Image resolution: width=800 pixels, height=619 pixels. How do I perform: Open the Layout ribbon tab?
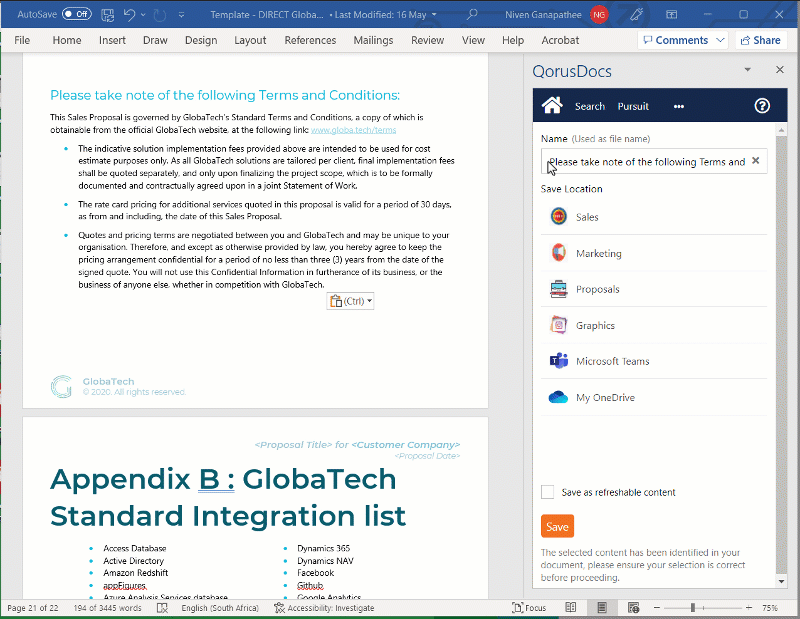[x=250, y=40]
